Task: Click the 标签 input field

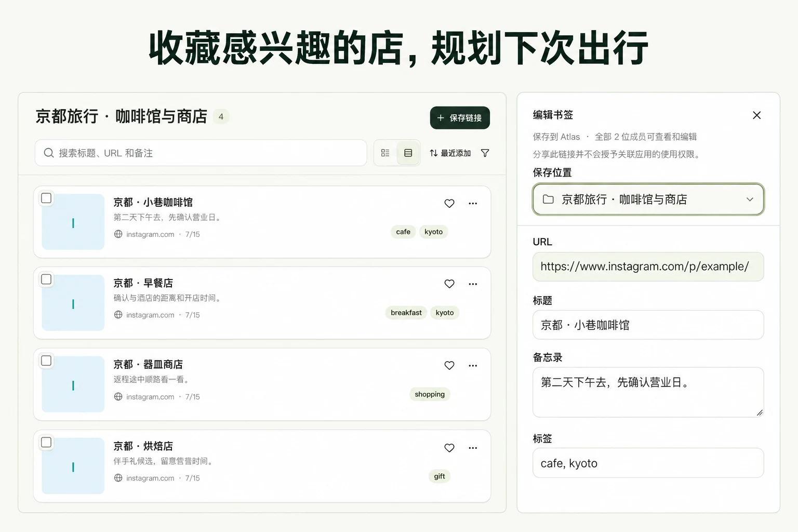Action: coord(648,463)
